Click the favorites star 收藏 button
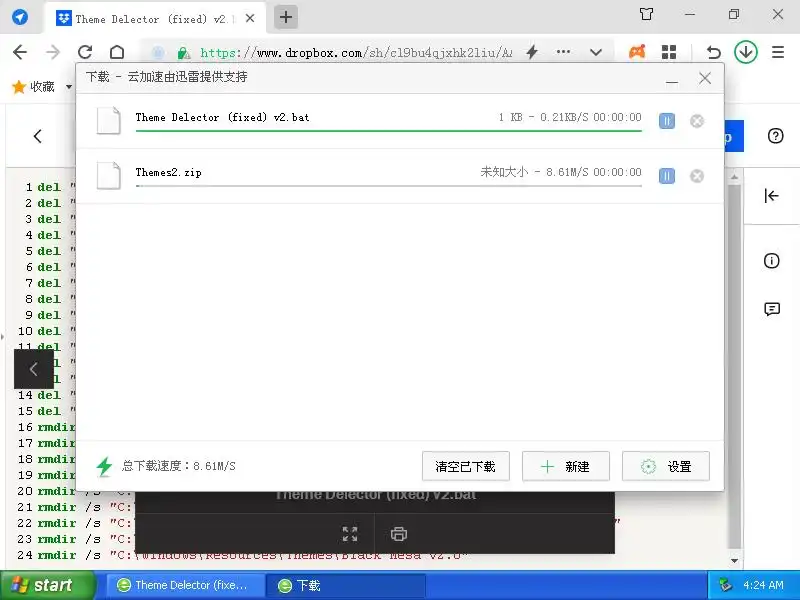This screenshot has width=800, height=600. click(33, 87)
